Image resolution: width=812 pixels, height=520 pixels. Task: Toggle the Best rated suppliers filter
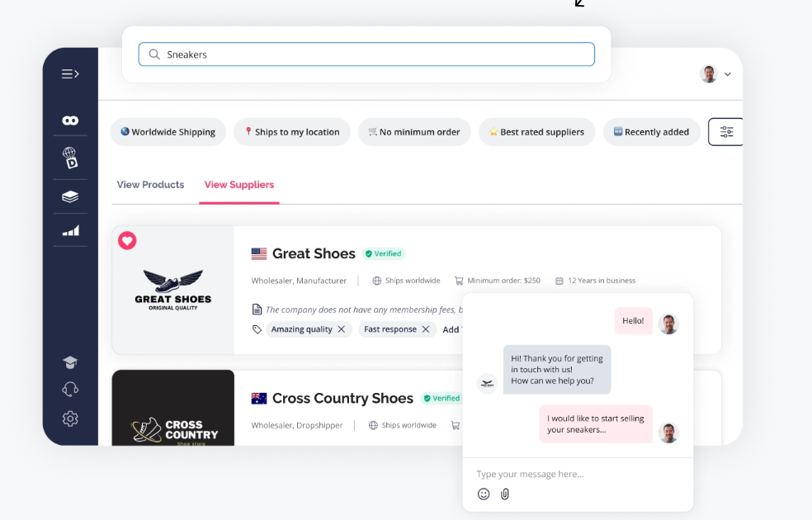pyautogui.click(x=536, y=132)
